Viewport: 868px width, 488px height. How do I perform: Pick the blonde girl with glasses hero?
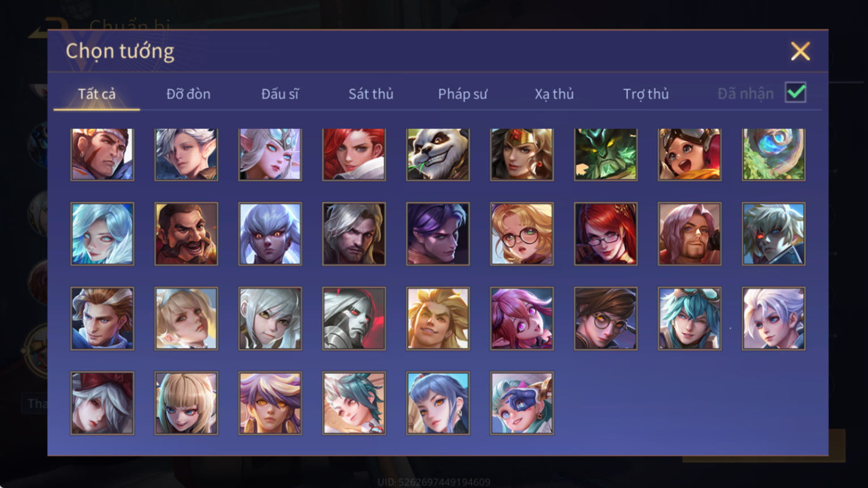point(521,234)
